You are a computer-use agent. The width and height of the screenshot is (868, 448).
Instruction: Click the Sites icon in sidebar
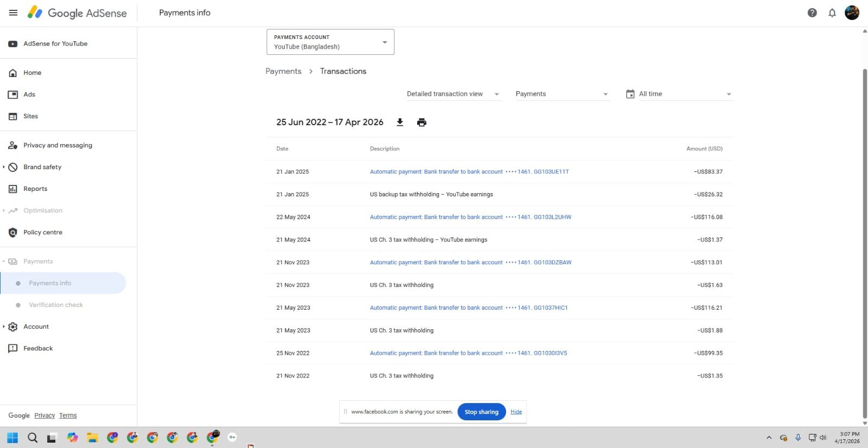pyautogui.click(x=13, y=116)
